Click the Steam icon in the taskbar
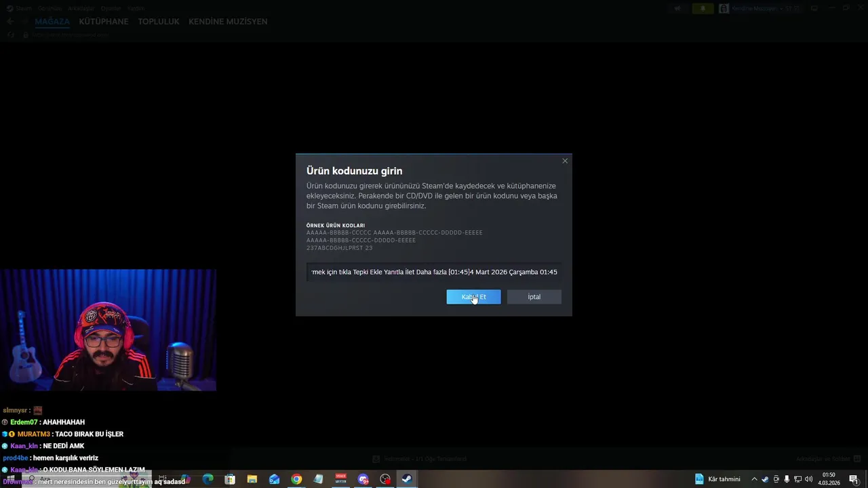 407,479
